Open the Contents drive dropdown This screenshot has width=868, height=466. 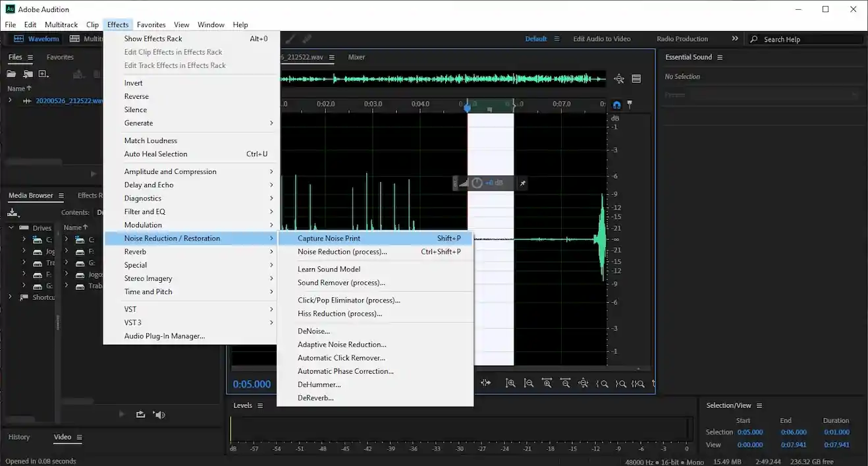click(100, 212)
